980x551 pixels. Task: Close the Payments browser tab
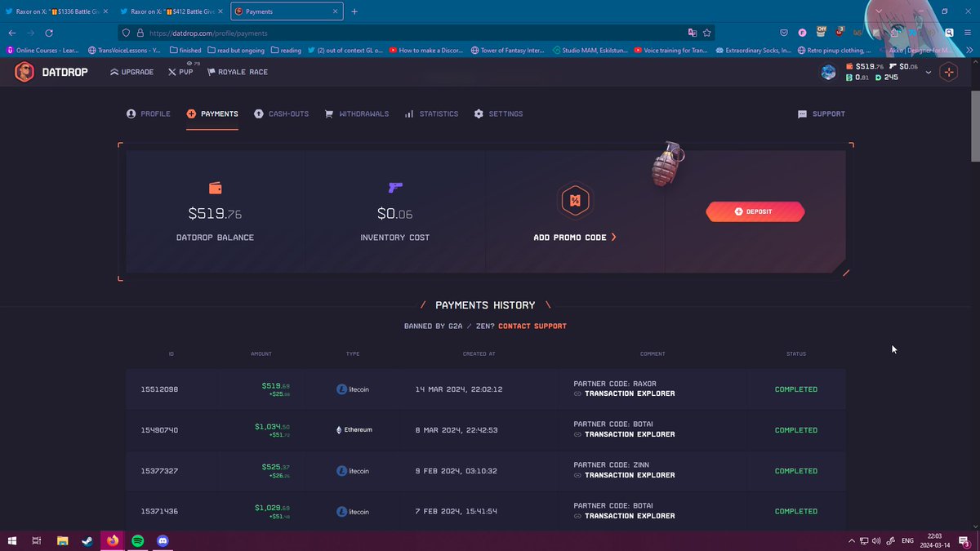[334, 11]
